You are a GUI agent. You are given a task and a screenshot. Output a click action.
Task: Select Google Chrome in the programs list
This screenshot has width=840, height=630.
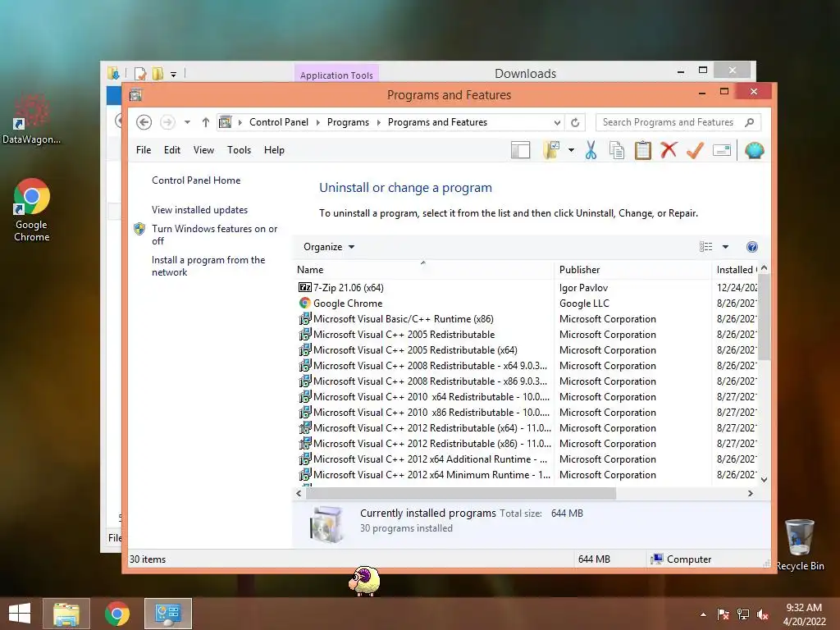tap(348, 304)
